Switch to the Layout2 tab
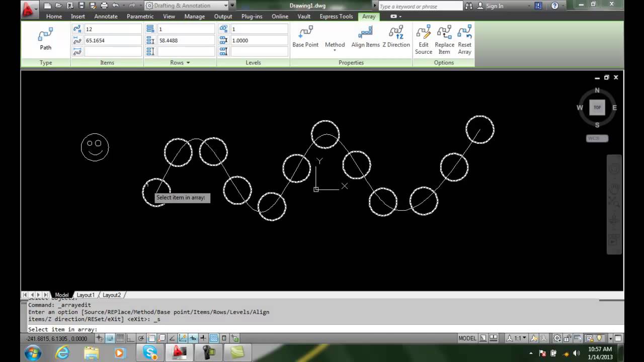This screenshot has height=362, width=644. (112, 295)
